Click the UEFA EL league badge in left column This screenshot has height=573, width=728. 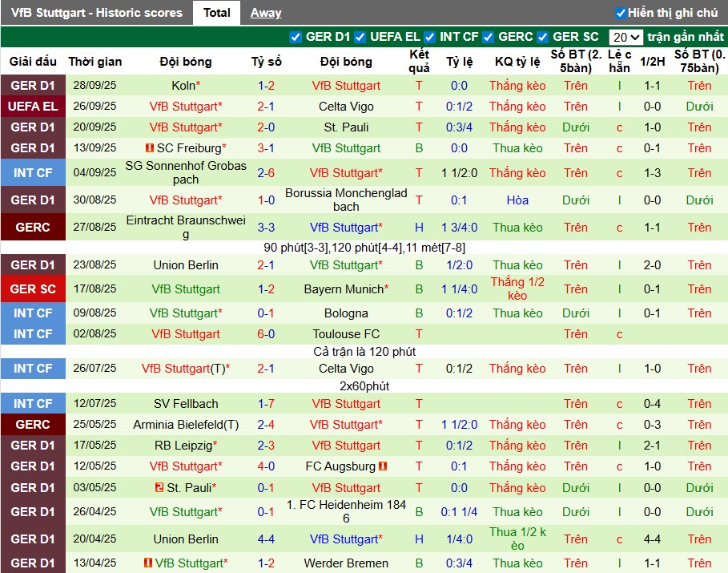pos(32,106)
